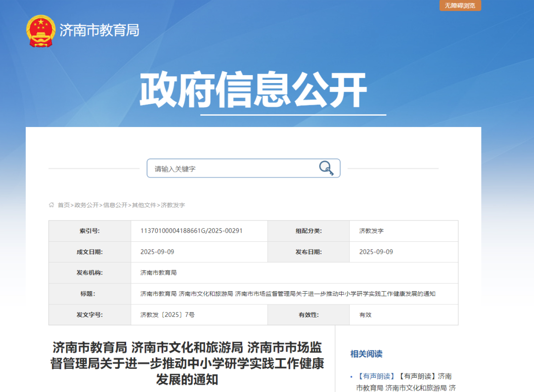Viewport: 534px width, 392px height.
Task: Click the breadcrumb home icon
Action: point(51,205)
